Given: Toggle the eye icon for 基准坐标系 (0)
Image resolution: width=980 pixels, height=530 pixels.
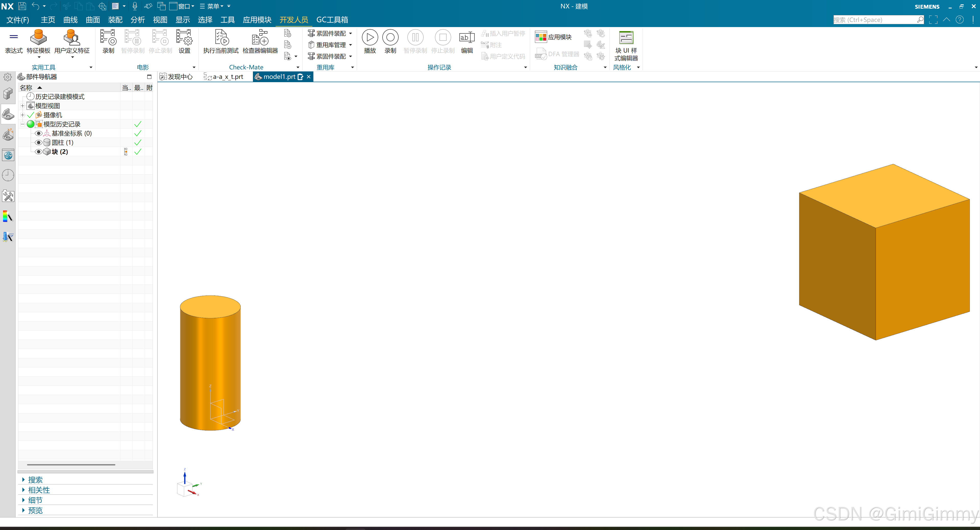Looking at the screenshot, I should [x=39, y=133].
